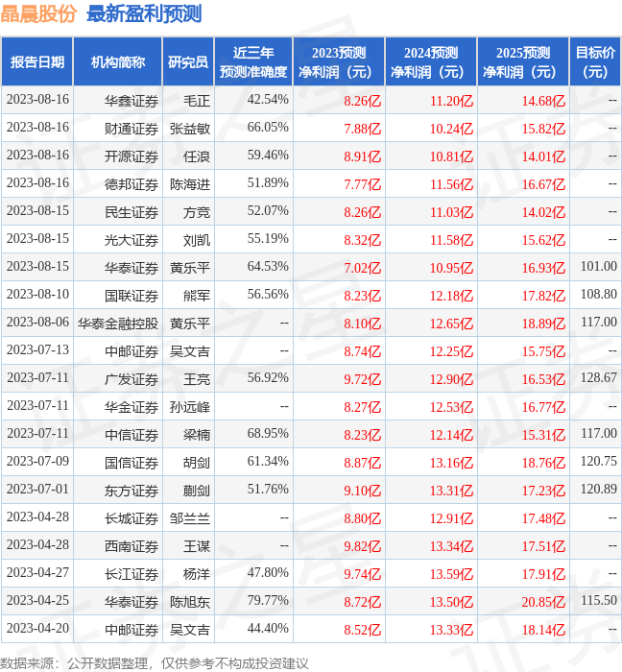Click the accuracy value 68.95%
Viewport: 622px width, 672px height.
[x=268, y=433]
